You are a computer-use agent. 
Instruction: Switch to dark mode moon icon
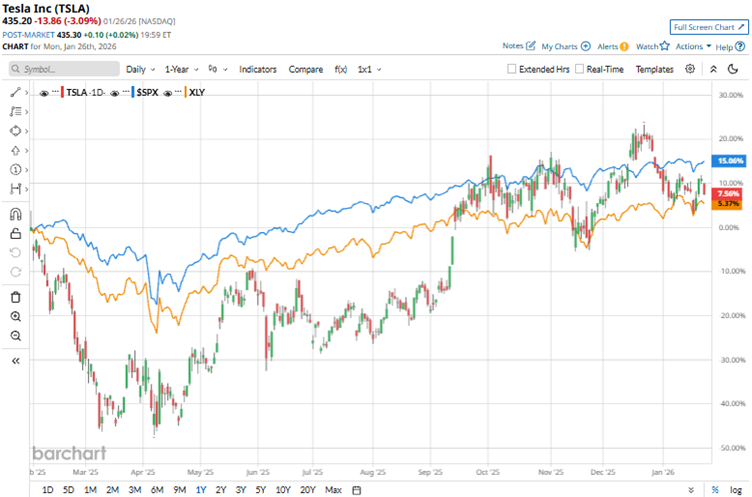[733, 69]
